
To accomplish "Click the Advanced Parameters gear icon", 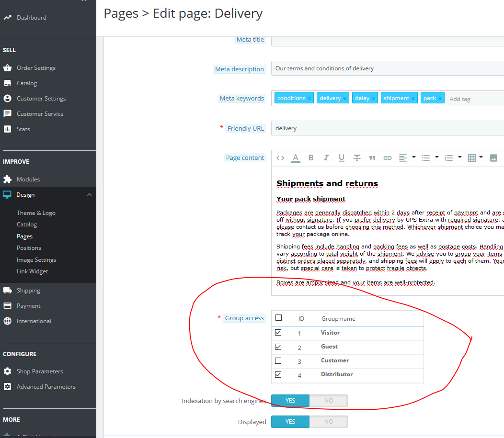I will click(7, 387).
